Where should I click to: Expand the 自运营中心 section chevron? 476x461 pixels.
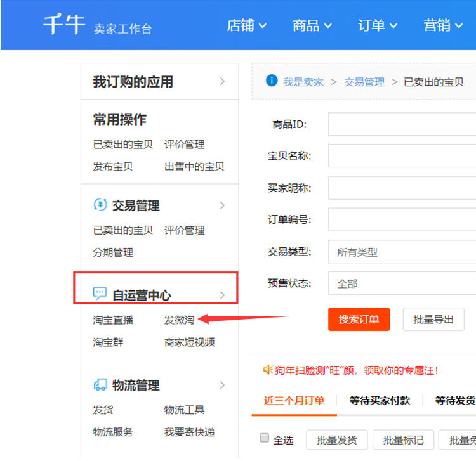pos(222,295)
